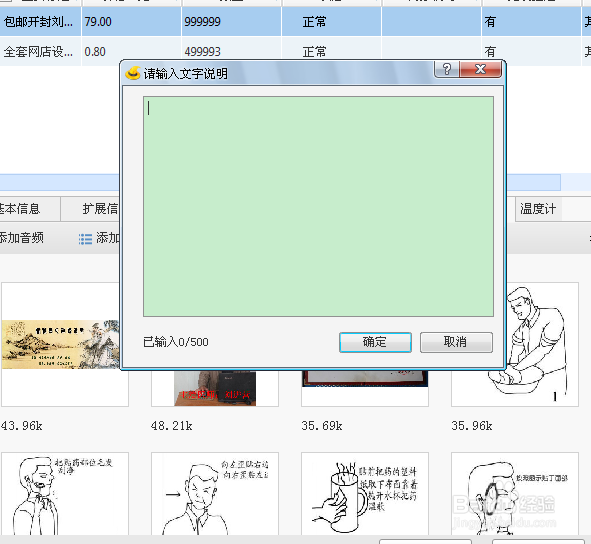Select the sketch thumbnail with left arrow

point(215,493)
